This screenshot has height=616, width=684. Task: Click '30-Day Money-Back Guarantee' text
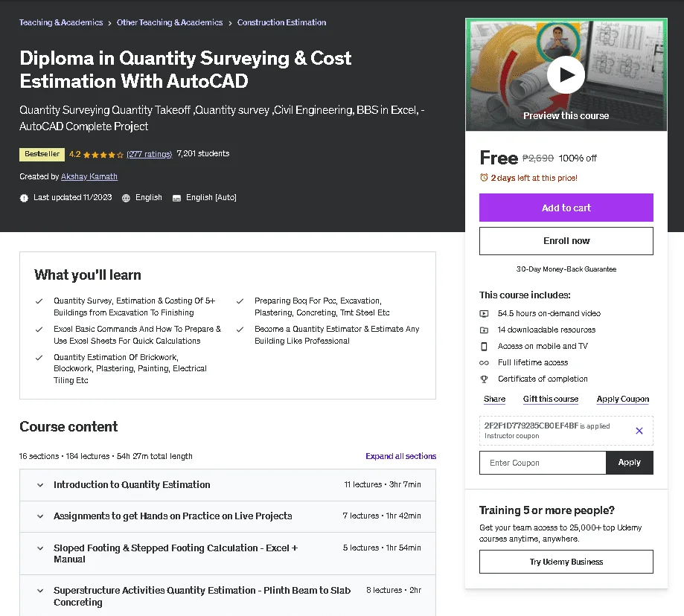(x=566, y=269)
